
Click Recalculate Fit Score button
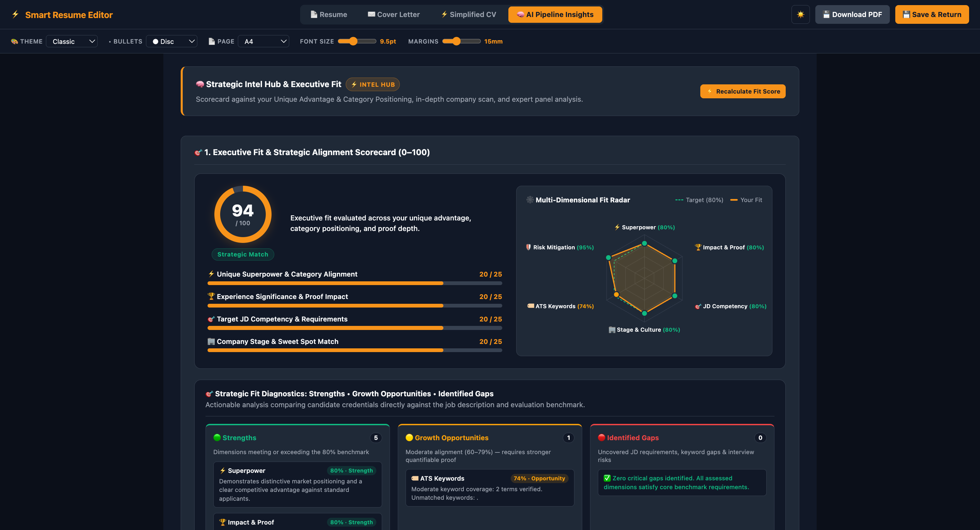pyautogui.click(x=742, y=91)
